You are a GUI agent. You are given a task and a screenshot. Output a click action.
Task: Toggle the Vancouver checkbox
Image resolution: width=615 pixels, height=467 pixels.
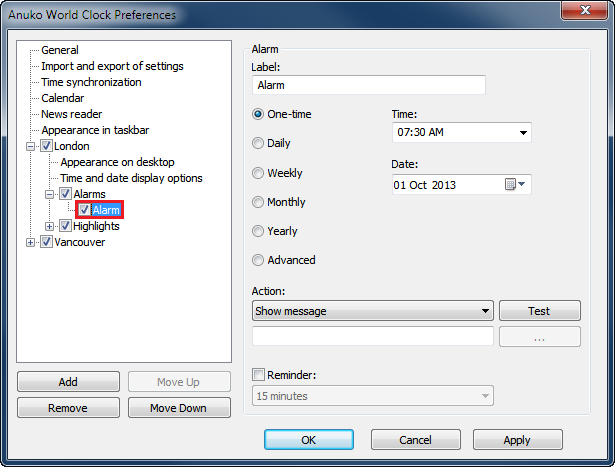pos(46,242)
